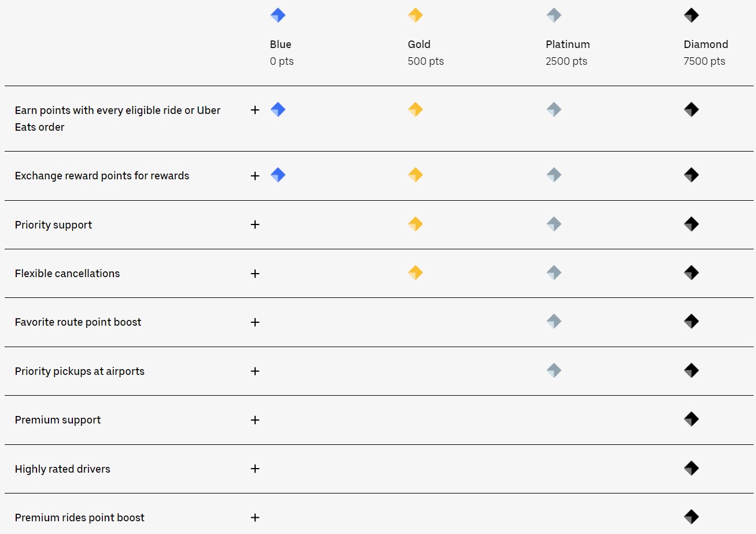Click the Gold tier diamond icon in header
756x534 pixels.
415,16
